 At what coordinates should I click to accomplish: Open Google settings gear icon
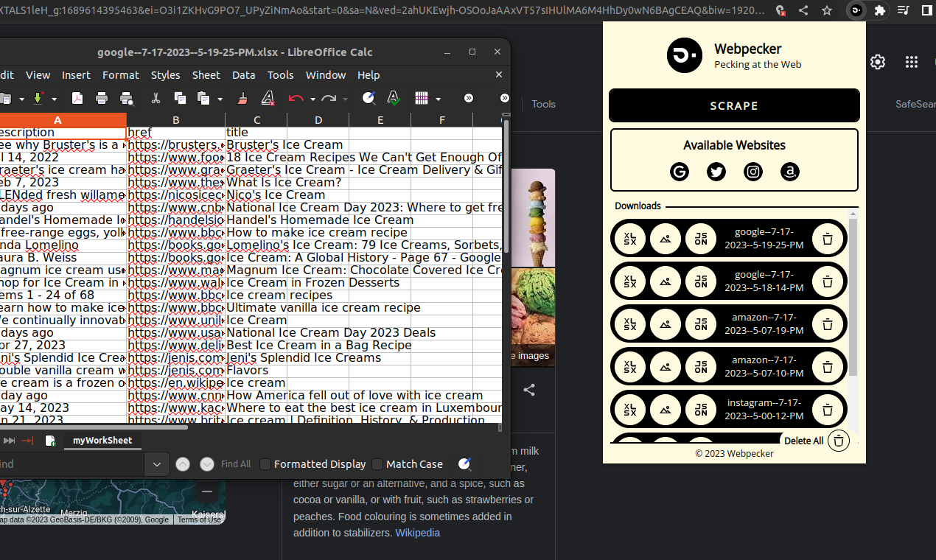(x=877, y=62)
